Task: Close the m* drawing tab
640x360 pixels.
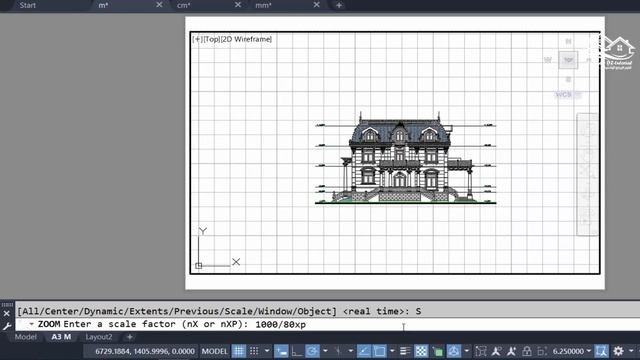Action: (x=159, y=5)
